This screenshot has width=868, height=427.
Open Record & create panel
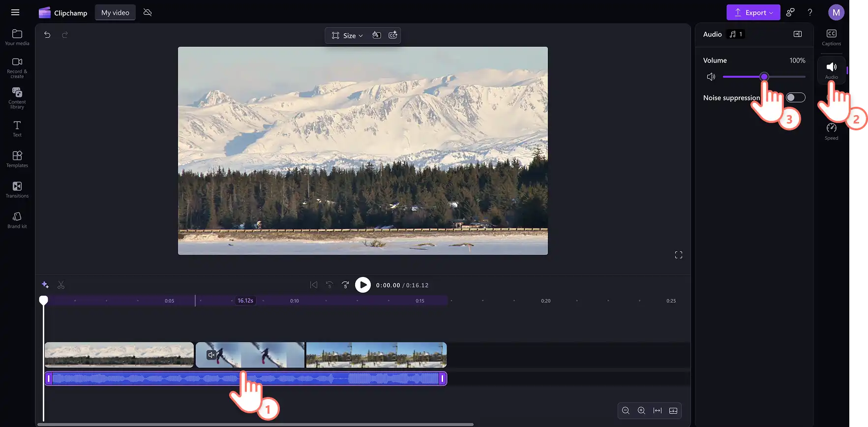coord(17,68)
